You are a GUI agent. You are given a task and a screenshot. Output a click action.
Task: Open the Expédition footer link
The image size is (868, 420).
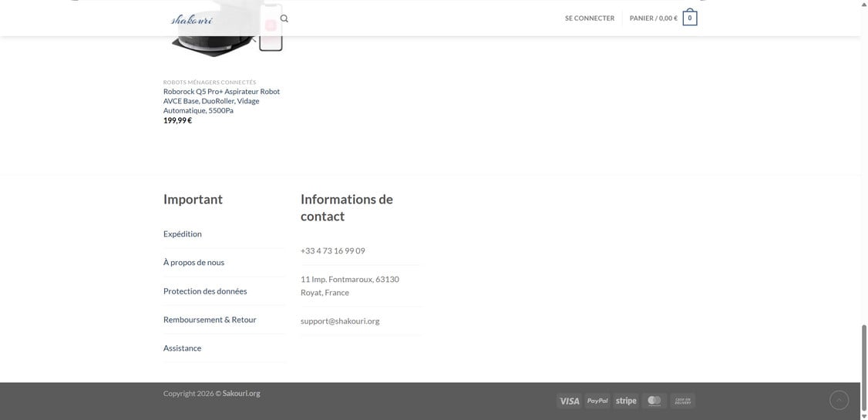click(x=183, y=234)
